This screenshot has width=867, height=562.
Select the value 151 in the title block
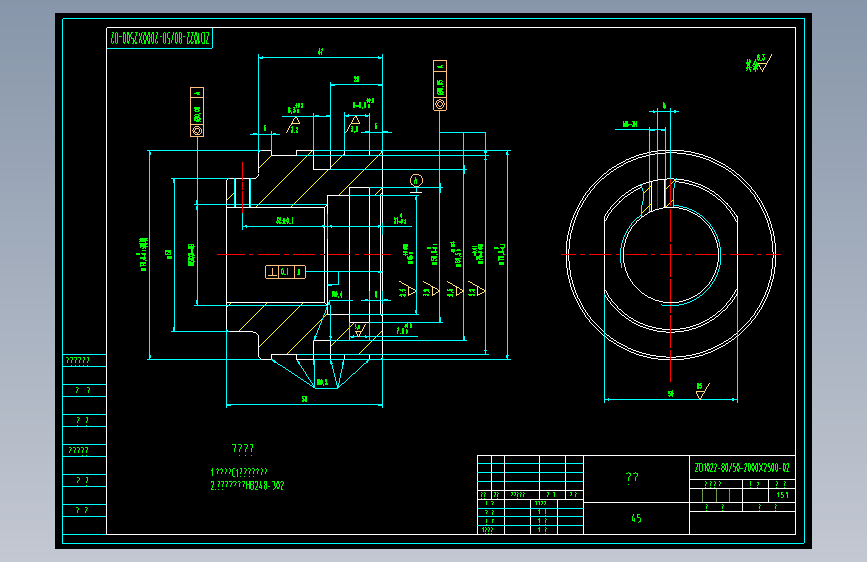(x=782, y=495)
